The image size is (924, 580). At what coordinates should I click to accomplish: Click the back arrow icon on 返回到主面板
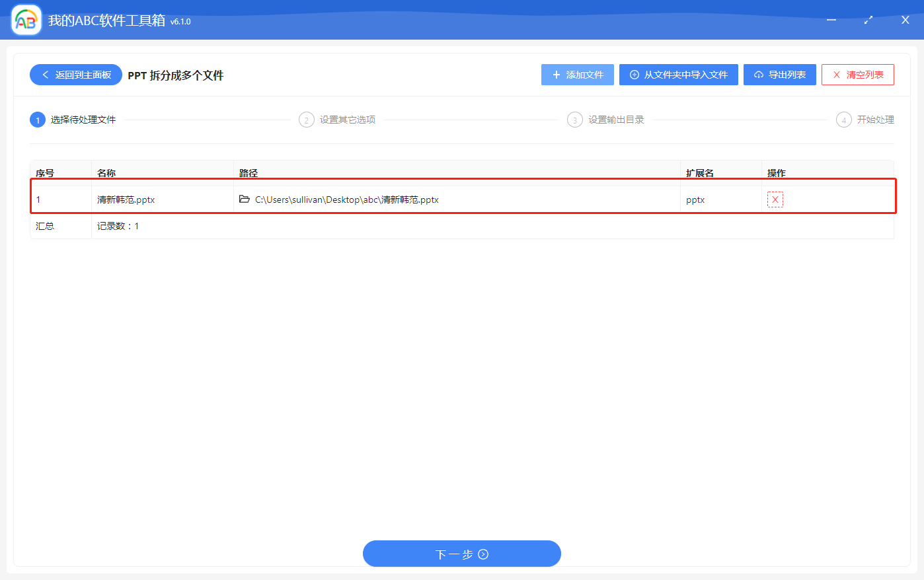point(46,75)
